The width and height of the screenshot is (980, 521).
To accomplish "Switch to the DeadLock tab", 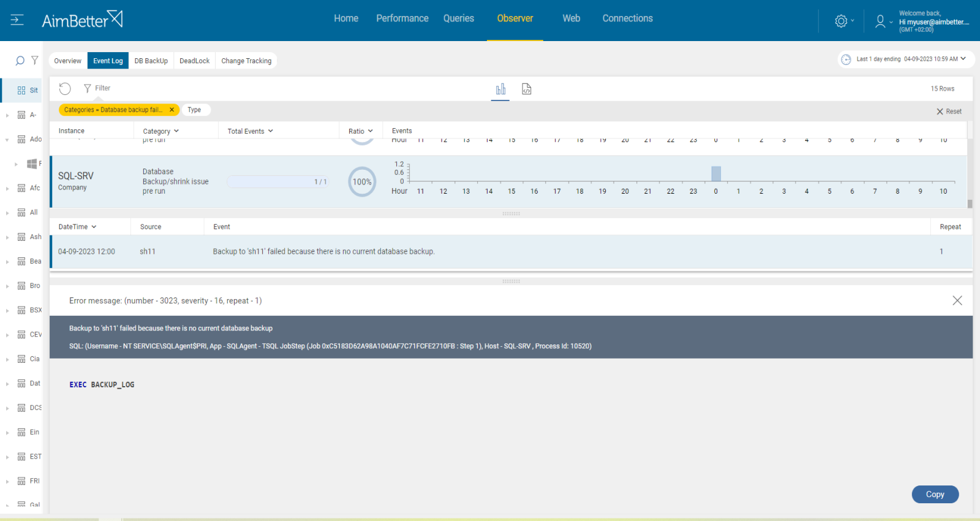I will (x=195, y=61).
